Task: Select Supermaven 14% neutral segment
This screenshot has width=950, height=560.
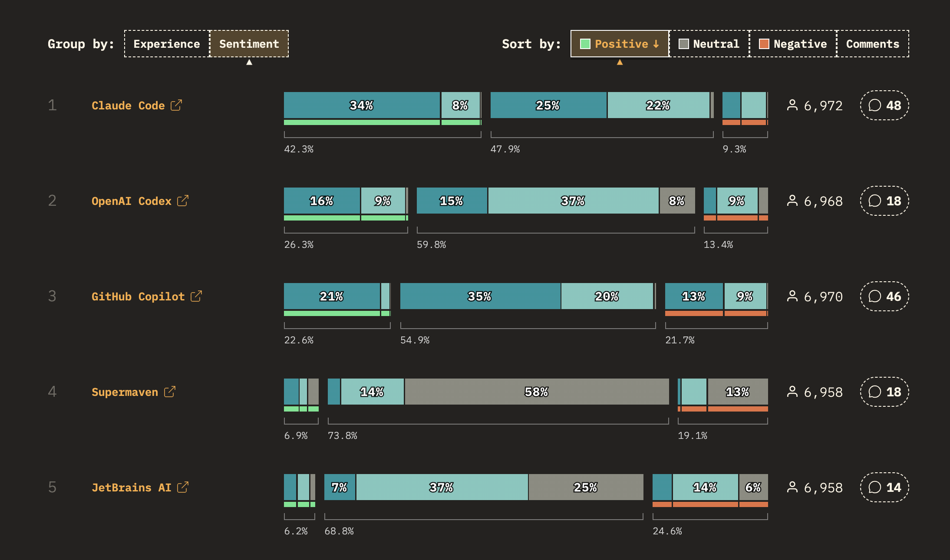Action: tap(372, 392)
